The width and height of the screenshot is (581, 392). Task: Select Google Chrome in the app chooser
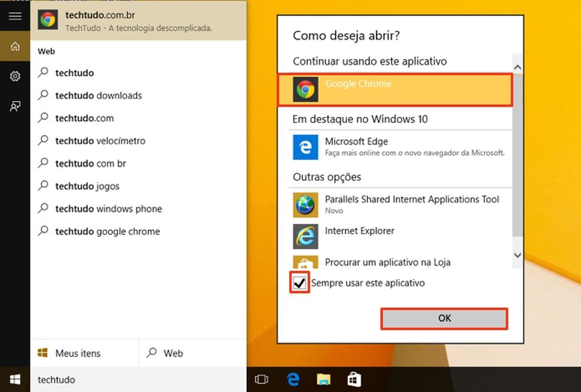[394, 90]
